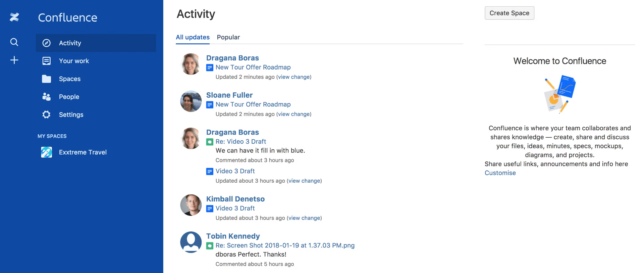
Task: Open Your work in the sidebar
Action: click(x=96, y=61)
